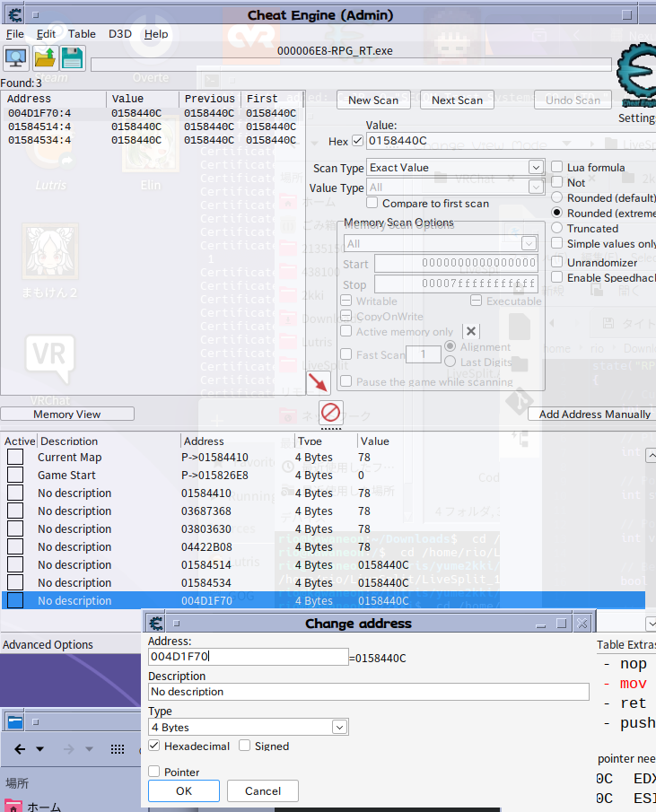This screenshot has height=812, width=656.
Task: Click the grid view icon in file manager
Action: pyautogui.click(x=118, y=749)
